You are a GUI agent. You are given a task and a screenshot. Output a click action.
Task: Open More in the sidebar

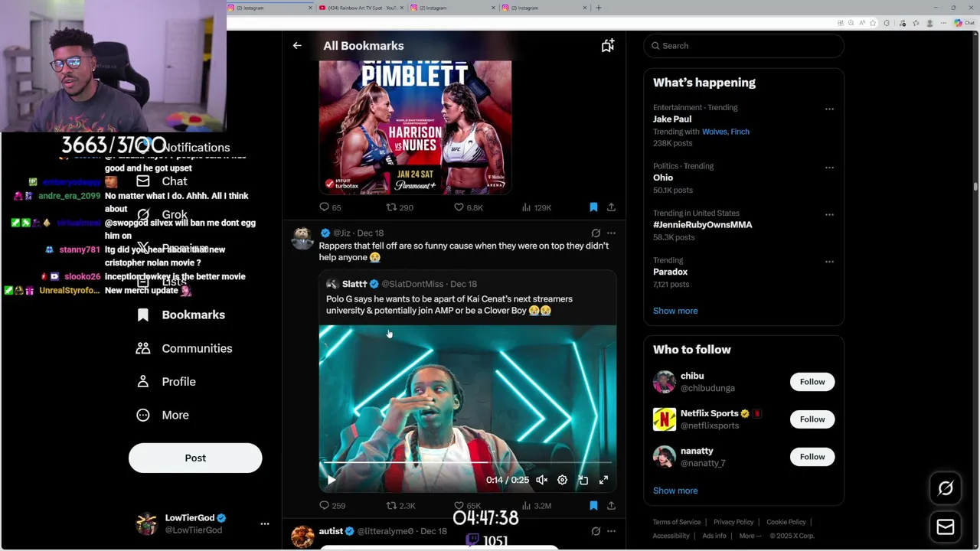[162, 415]
